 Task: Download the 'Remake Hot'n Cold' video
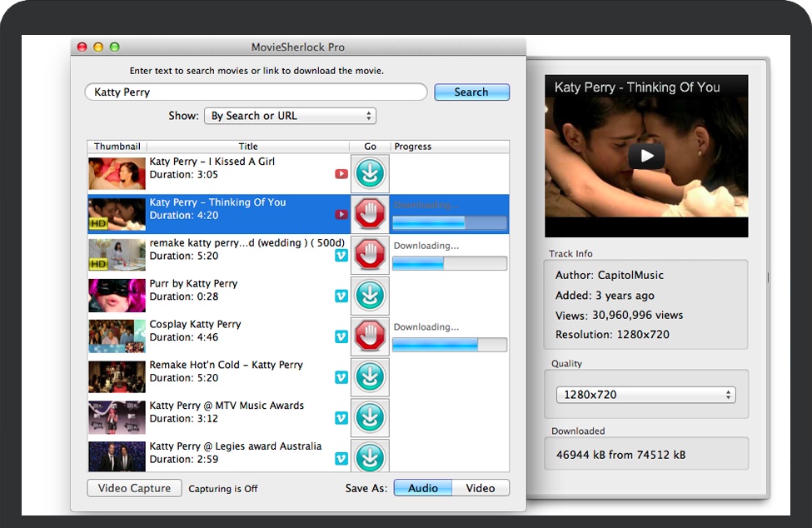pyautogui.click(x=370, y=377)
